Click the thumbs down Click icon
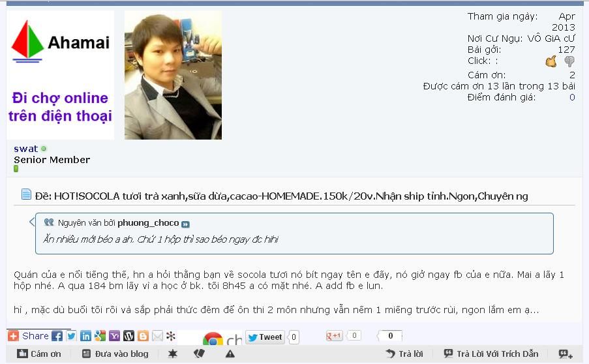The width and height of the screenshot is (589, 364). [x=569, y=61]
